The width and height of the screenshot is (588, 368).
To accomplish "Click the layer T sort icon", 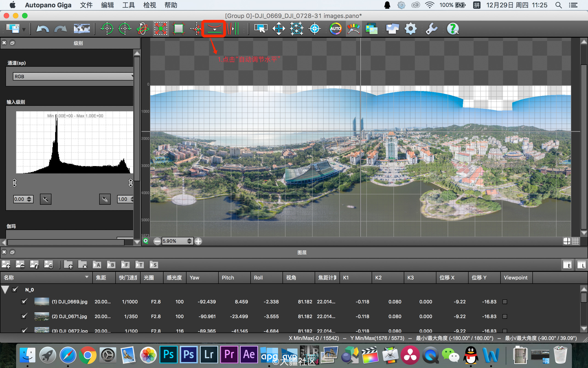I will click(139, 264).
